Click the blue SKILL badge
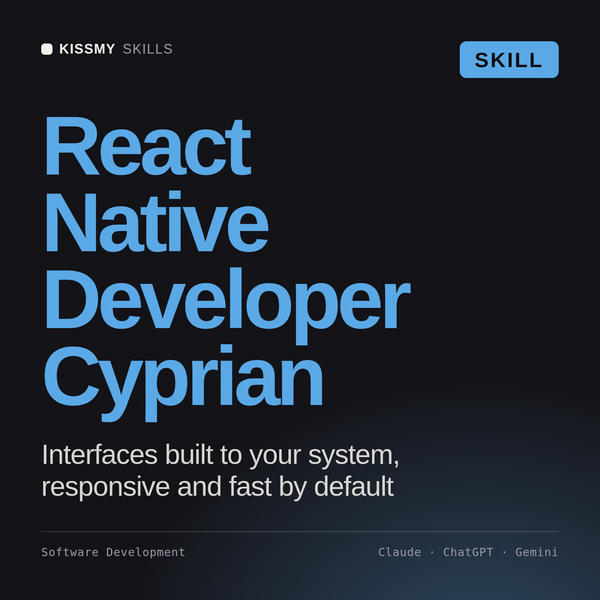Image resolution: width=600 pixels, height=600 pixels. tap(509, 60)
